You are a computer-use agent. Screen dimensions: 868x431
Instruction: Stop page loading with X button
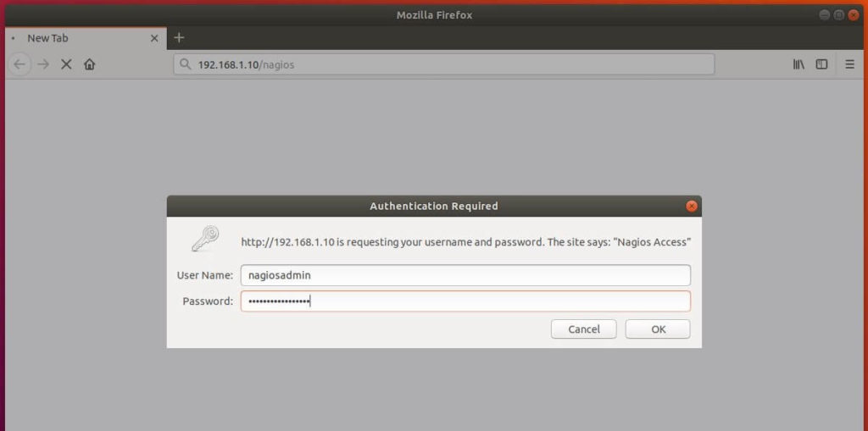66,64
